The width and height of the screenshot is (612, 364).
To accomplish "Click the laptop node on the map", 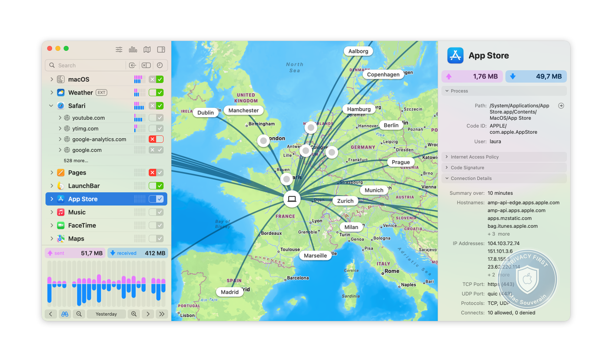I will pyautogui.click(x=292, y=199).
